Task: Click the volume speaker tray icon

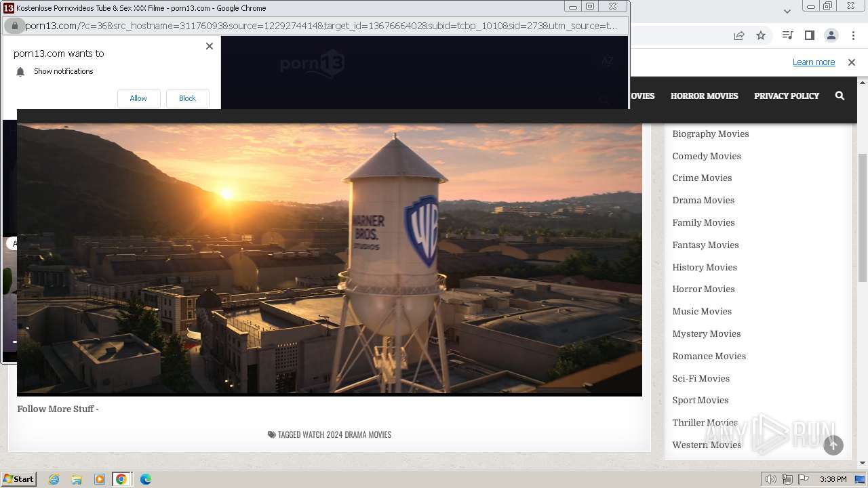Action: pyautogui.click(x=771, y=479)
